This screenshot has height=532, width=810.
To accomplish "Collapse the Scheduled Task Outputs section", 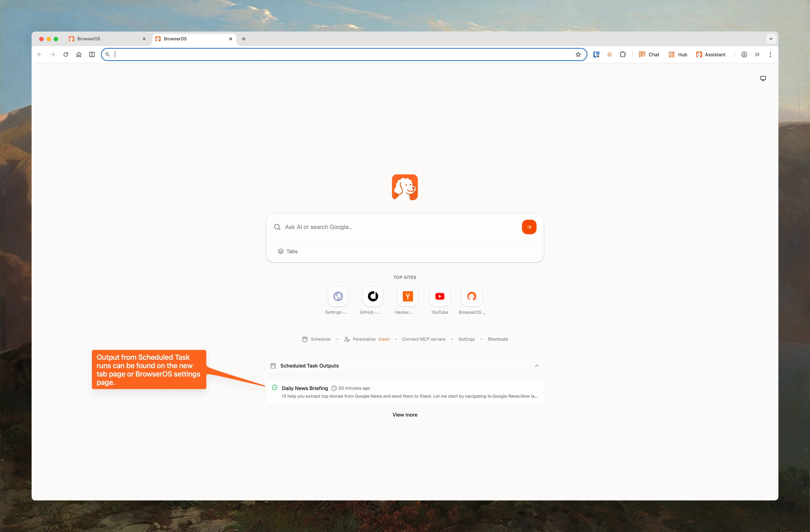I will tap(536, 366).
